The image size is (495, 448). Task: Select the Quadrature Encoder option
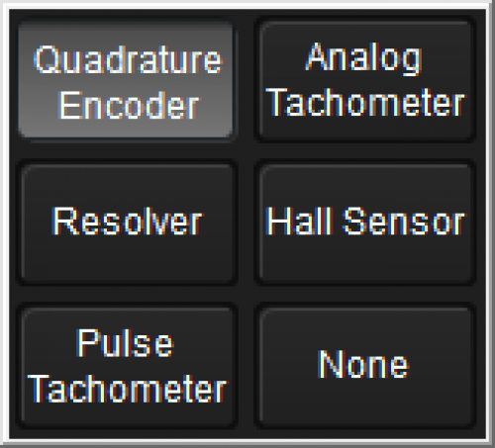[126, 81]
